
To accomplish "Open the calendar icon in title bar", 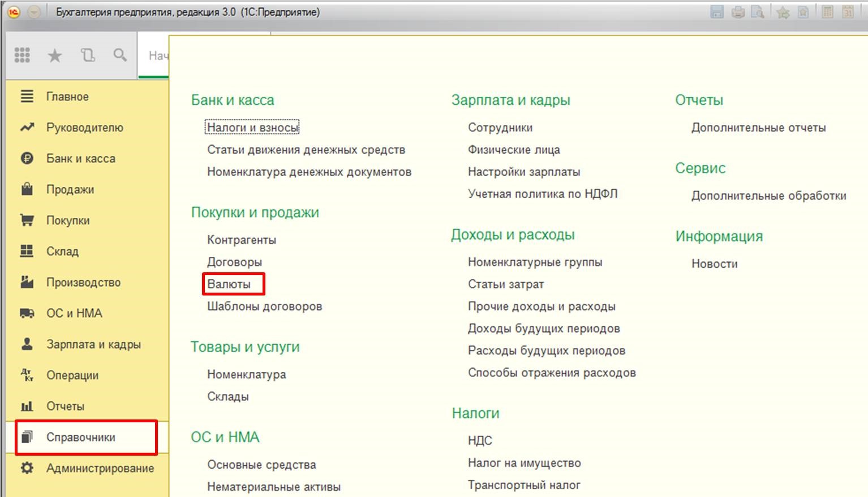I will (x=848, y=12).
